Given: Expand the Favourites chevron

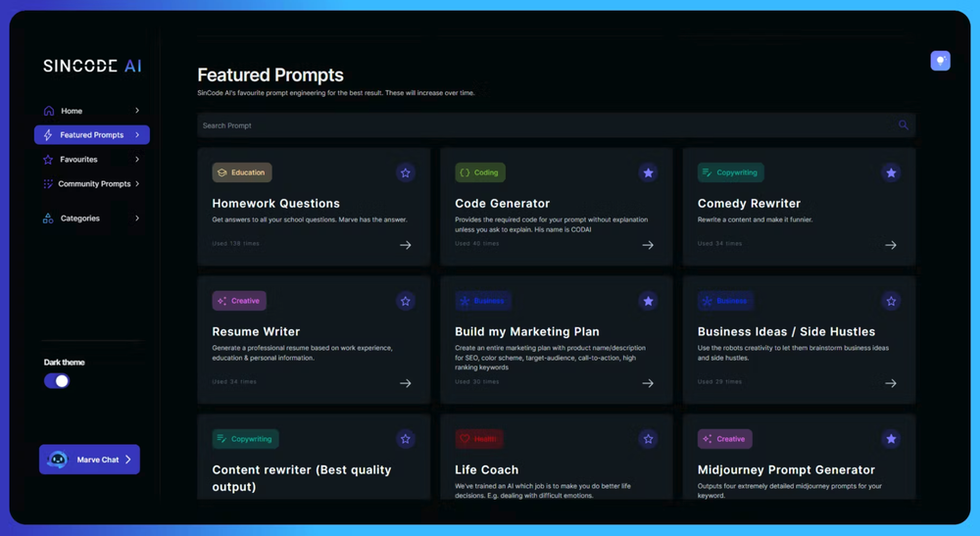Looking at the screenshot, I should tap(137, 160).
